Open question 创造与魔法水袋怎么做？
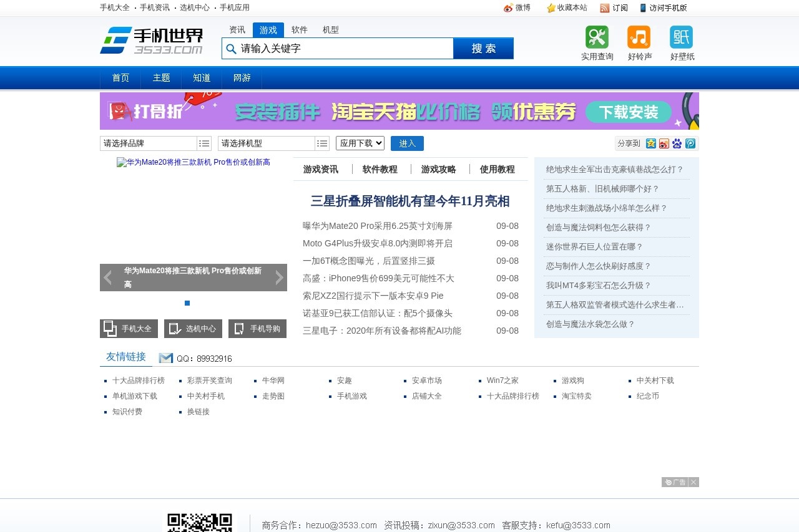Viewport: 799px width, 532px height. pyautogui.click(x=591, y=324)
